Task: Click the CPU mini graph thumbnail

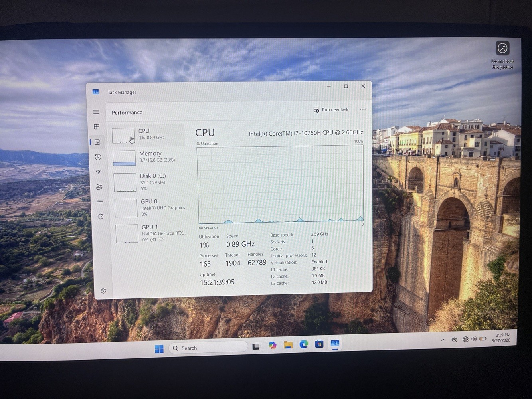Action: (x=123, y=136)
